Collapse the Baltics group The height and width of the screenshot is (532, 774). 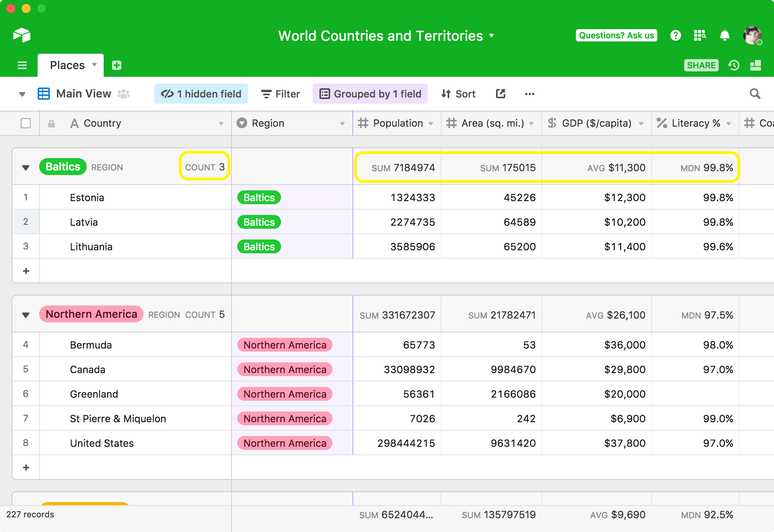pyautogui.click(x=25, y=167)
